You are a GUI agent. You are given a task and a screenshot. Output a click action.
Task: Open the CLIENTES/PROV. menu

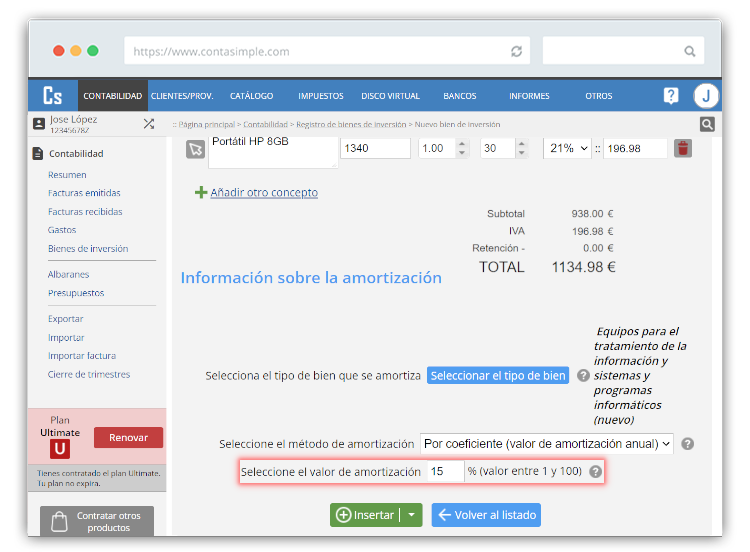coord(182,96)
